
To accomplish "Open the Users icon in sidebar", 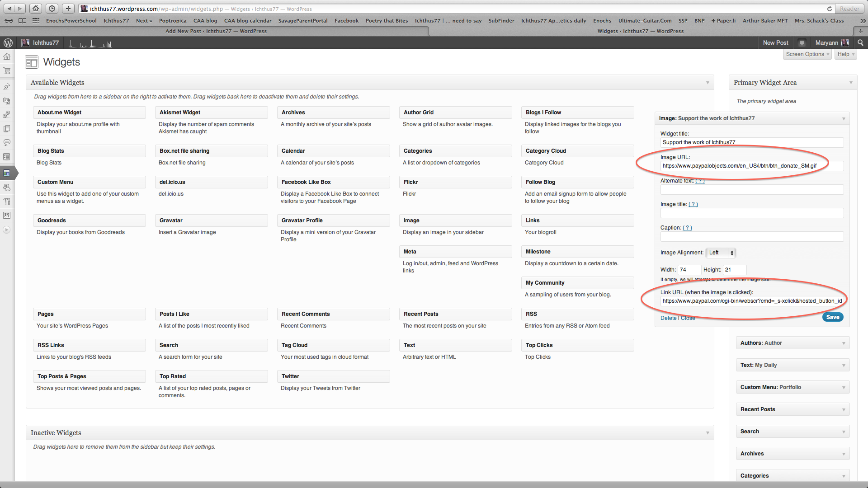I will point(7,187).
